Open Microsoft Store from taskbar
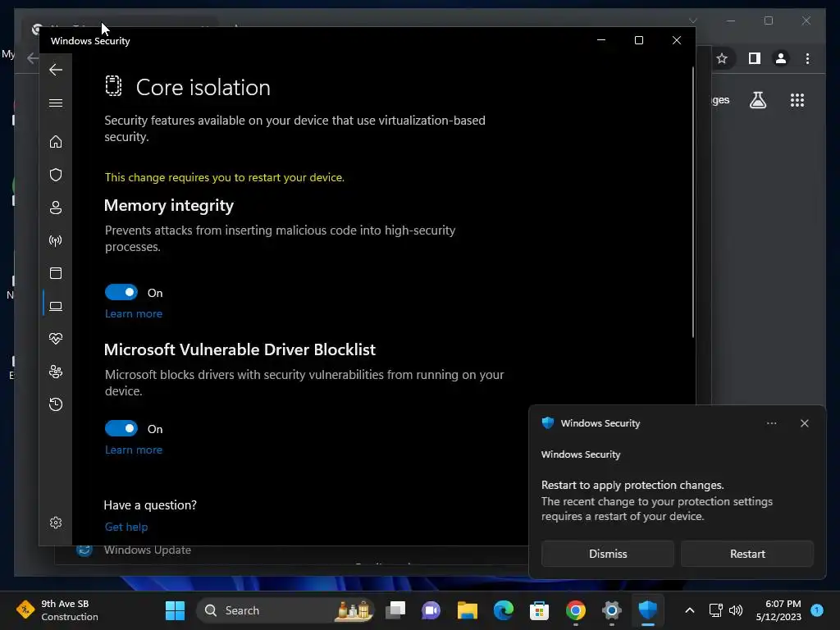 click(x=540, y=610)
